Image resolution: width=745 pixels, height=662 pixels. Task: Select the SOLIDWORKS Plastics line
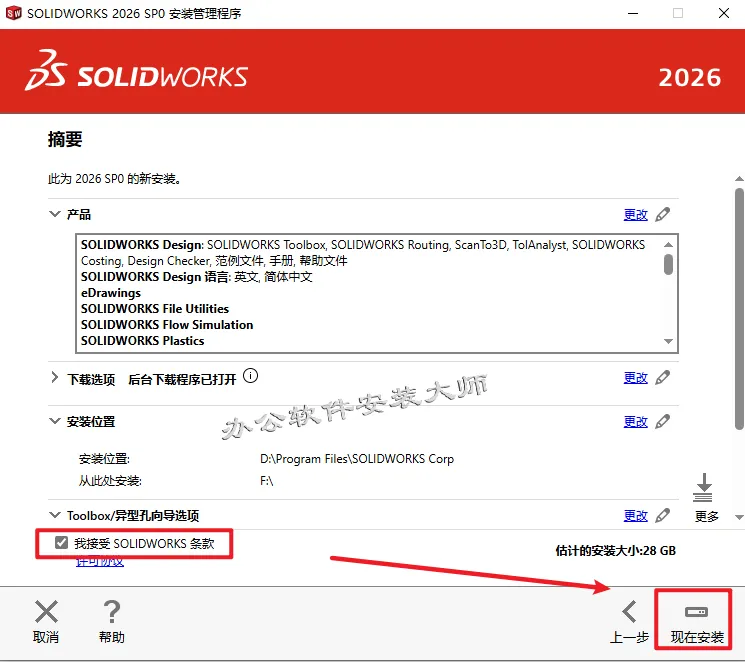click(x=143, y=341)
